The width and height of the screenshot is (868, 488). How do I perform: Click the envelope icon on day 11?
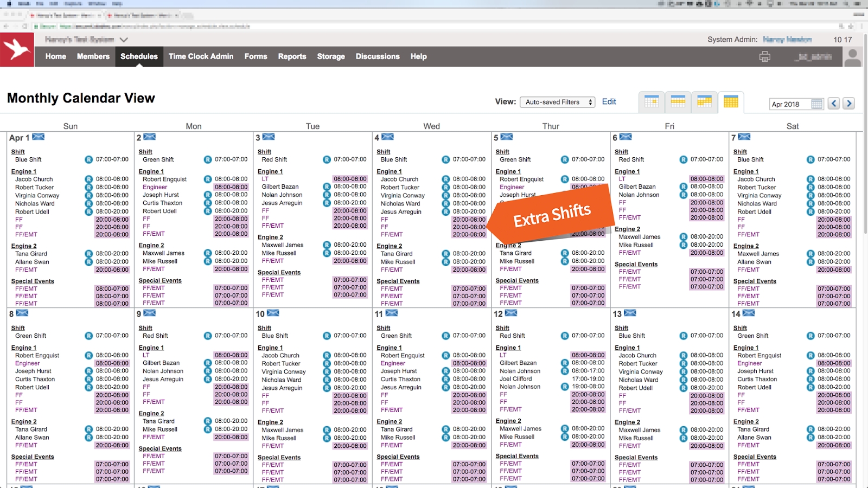click(392, 313)
